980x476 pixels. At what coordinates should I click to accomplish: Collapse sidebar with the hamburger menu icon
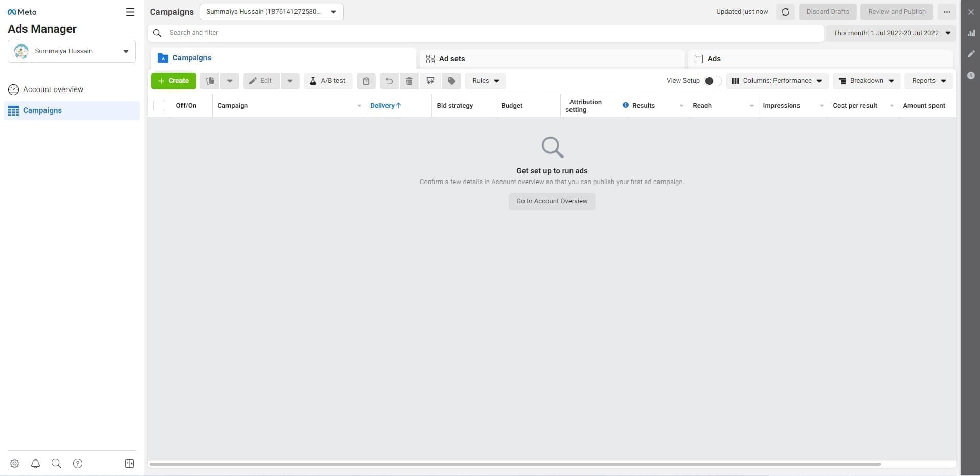tap(130, 12)
